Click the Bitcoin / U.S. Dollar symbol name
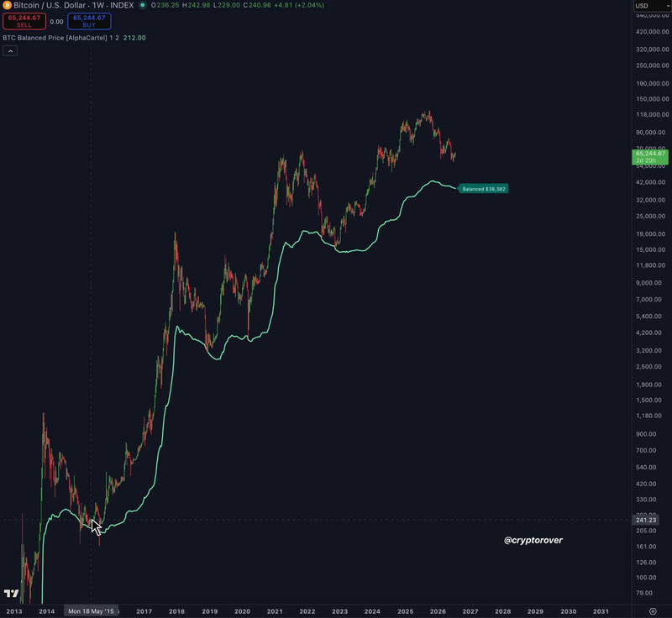This screenshot has height=618, width=672. (50, 5)
